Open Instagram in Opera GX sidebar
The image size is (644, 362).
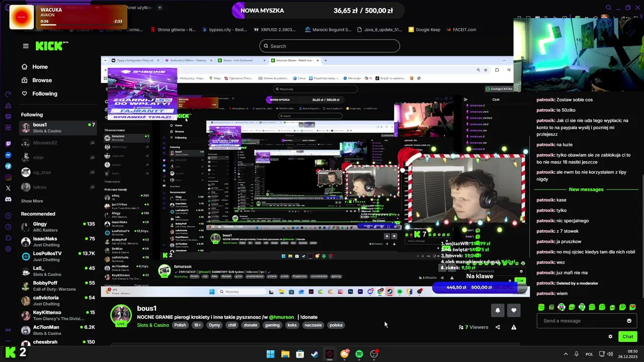8,177
